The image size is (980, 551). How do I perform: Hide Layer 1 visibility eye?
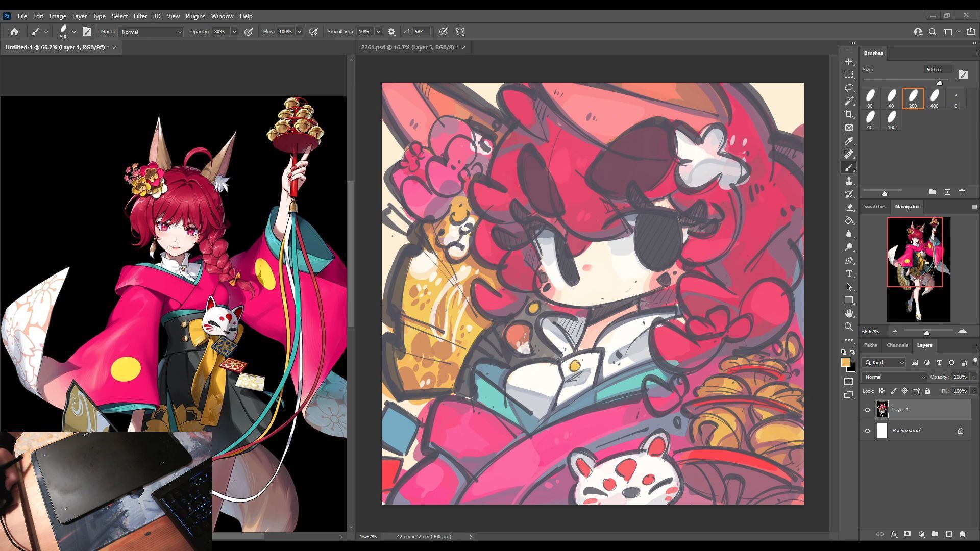coord(867,410)
